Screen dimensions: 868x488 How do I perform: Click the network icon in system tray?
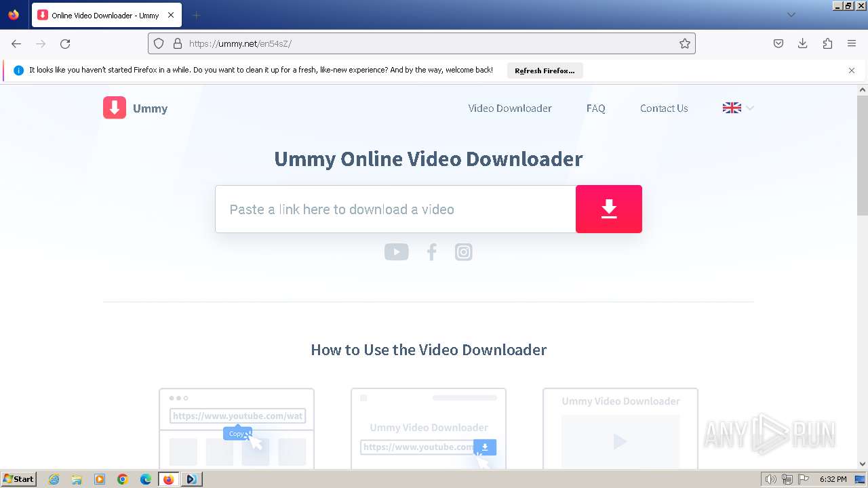(787, 479)
